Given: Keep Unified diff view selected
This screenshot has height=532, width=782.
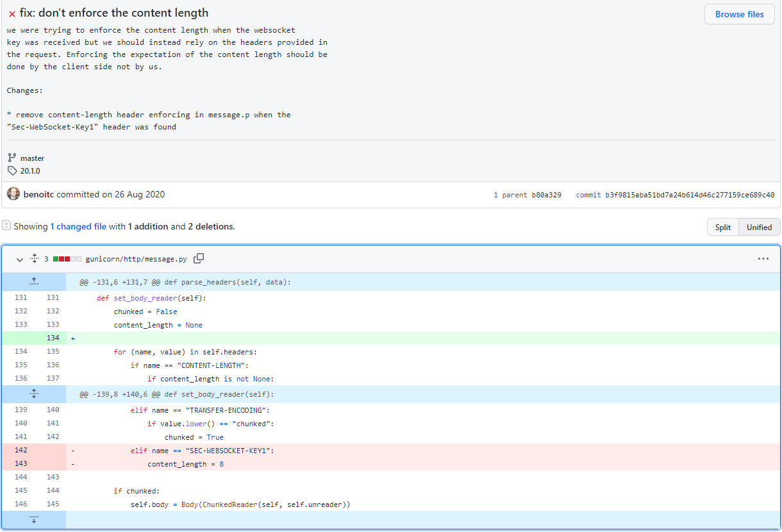Looking at the screenshot, I should (759, 227).
